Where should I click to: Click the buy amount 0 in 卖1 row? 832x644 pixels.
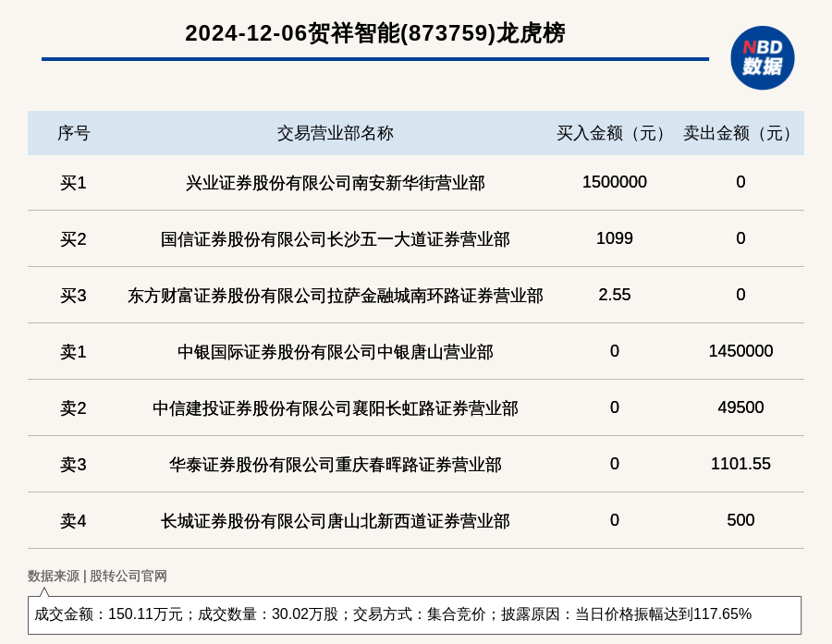(615, 351)
